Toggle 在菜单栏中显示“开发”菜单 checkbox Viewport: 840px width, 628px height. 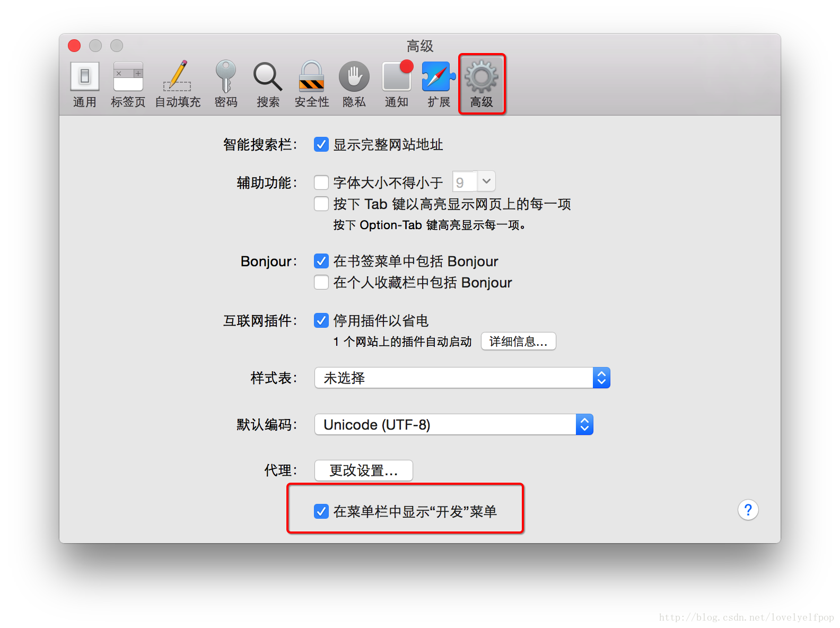(x=321, y=511)
